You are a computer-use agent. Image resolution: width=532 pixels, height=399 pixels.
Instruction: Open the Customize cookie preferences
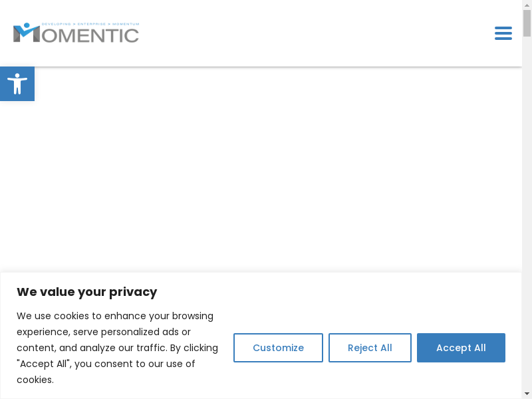point(278,348)
